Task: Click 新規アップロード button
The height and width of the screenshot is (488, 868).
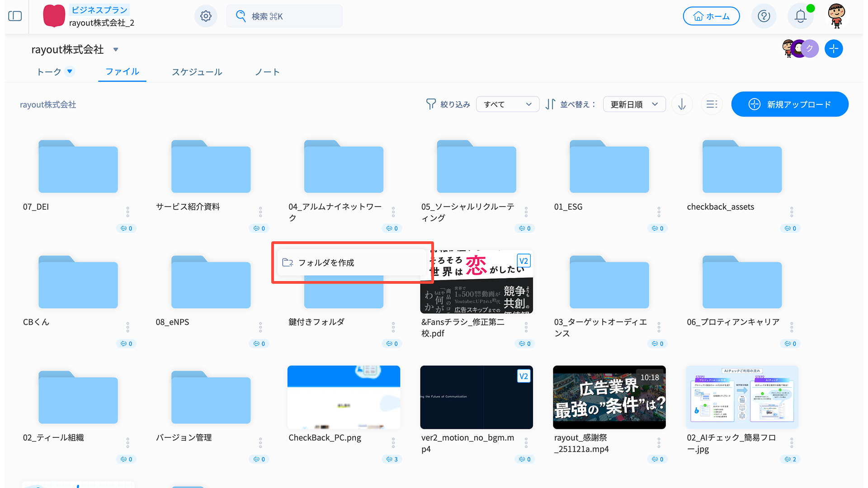Action: tap(789, 104)
